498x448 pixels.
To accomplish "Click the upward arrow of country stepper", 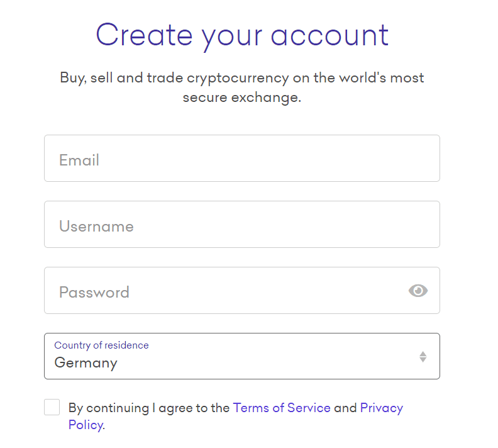I will 423,354.
